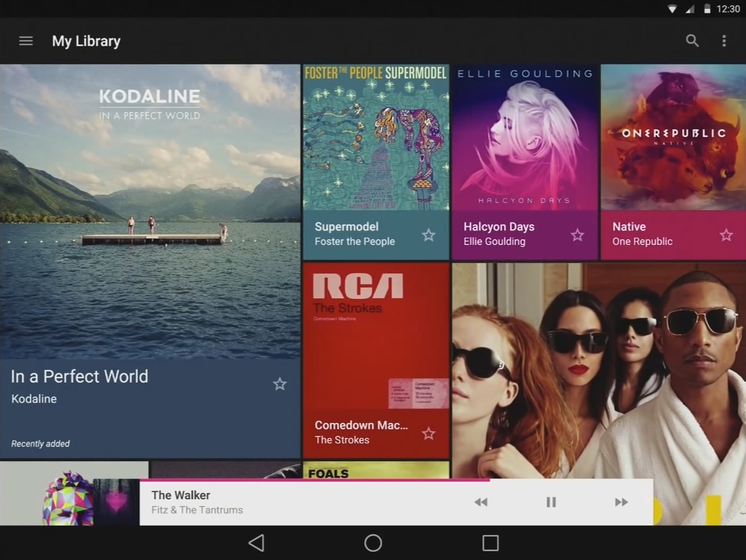This screenshot has width=746, height=560.
Task: Pause The Walker playback
Action: [551, 502]
